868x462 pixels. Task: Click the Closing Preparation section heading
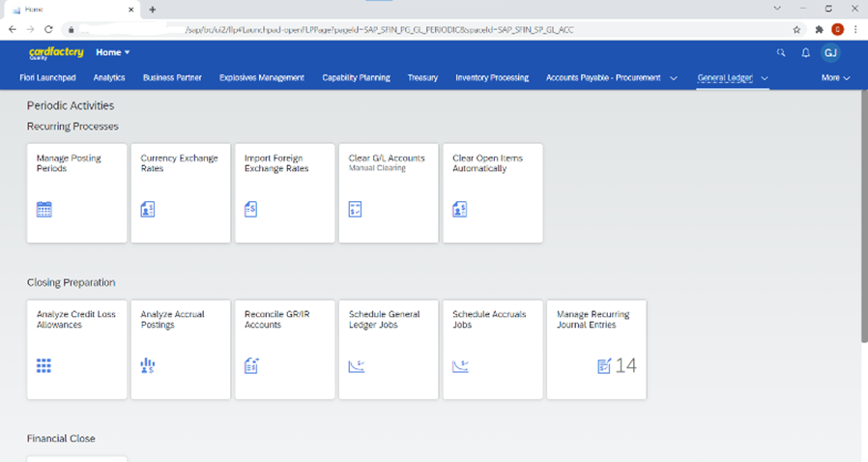pyautogui.click(x=71, y=283)
